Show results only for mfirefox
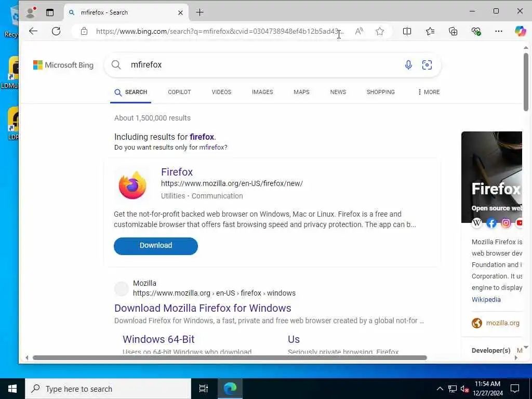 pos(212,147)
